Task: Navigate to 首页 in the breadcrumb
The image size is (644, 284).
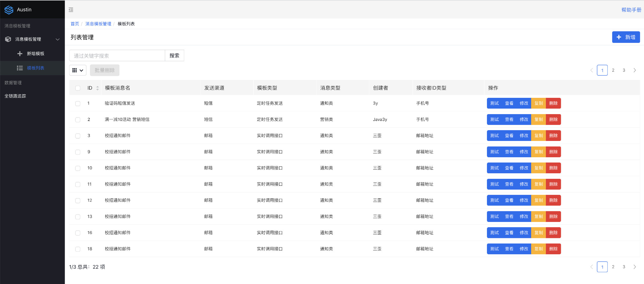Action: pos(75,24)
